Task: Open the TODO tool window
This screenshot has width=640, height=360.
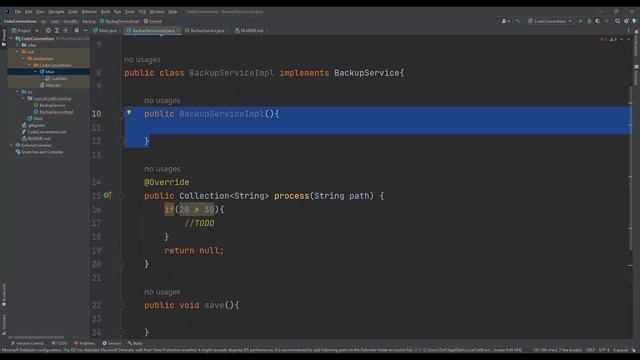Action: (59, 344)
